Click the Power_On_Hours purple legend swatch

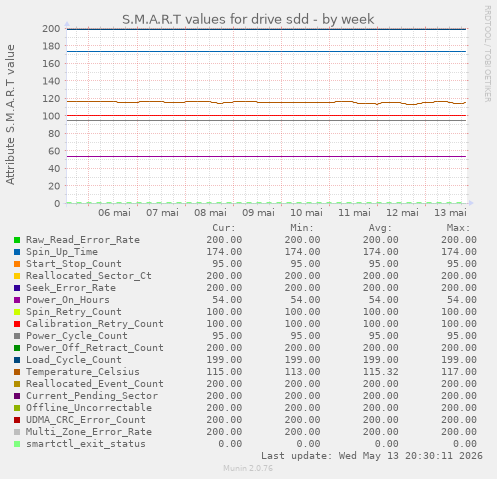tap(17, 300)
